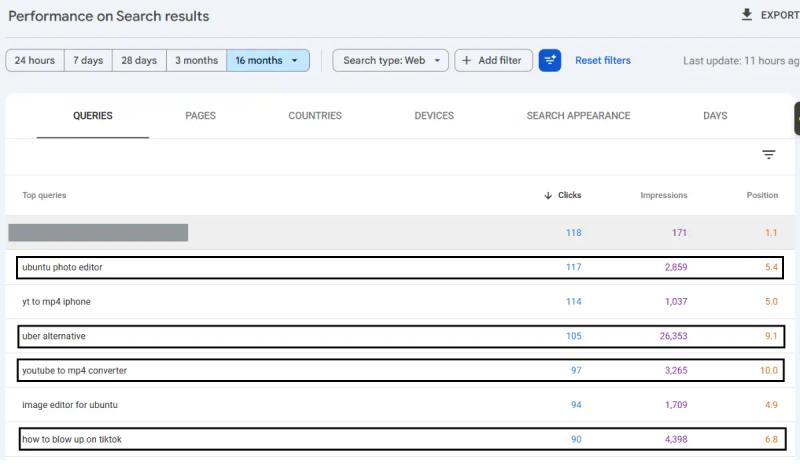The height and width of the screenshot is (464, 800).
Task: Click the 4,398 impressions value
Action: click(x=676, y=439)
